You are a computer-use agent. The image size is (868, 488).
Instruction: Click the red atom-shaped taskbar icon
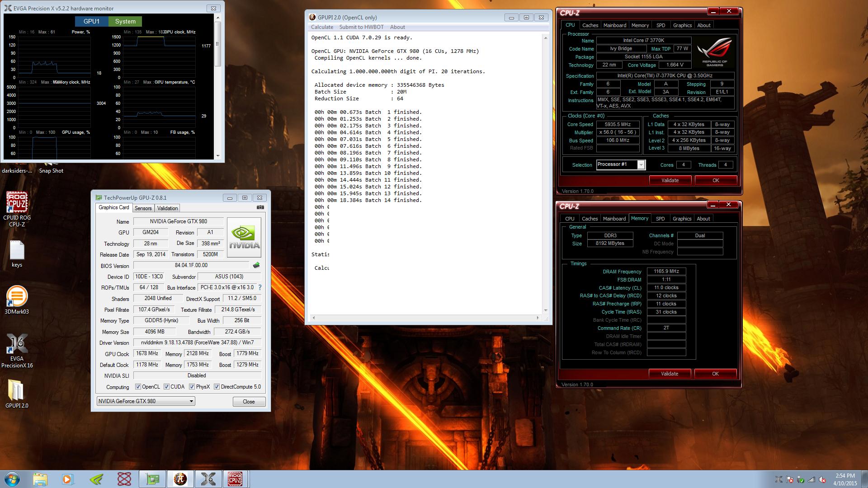(x=124, y=479)
